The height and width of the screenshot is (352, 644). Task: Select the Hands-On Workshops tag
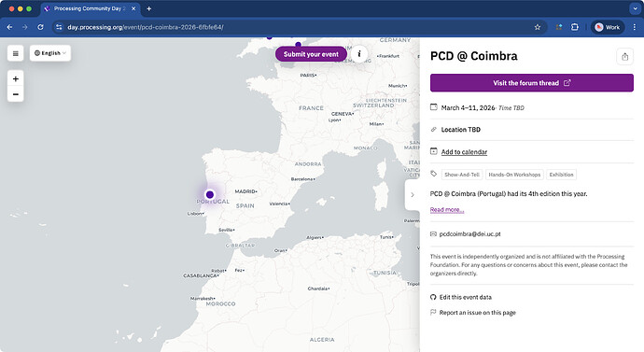[514, 175]
